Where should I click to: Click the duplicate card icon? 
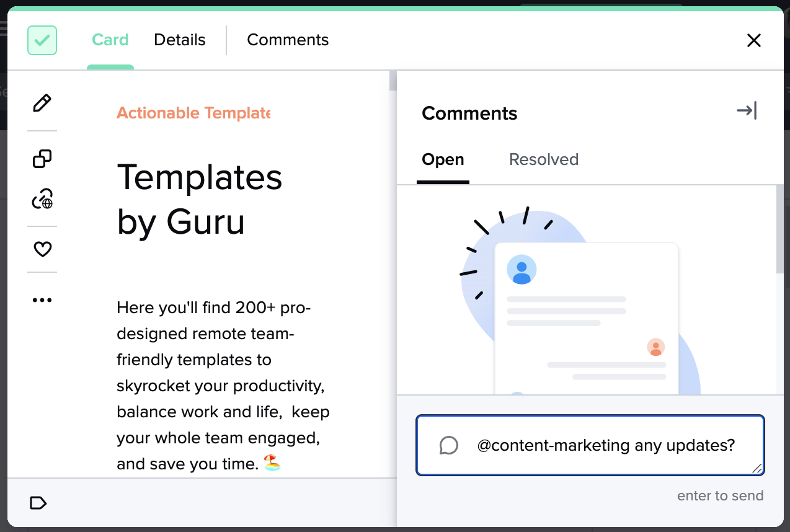42,159
